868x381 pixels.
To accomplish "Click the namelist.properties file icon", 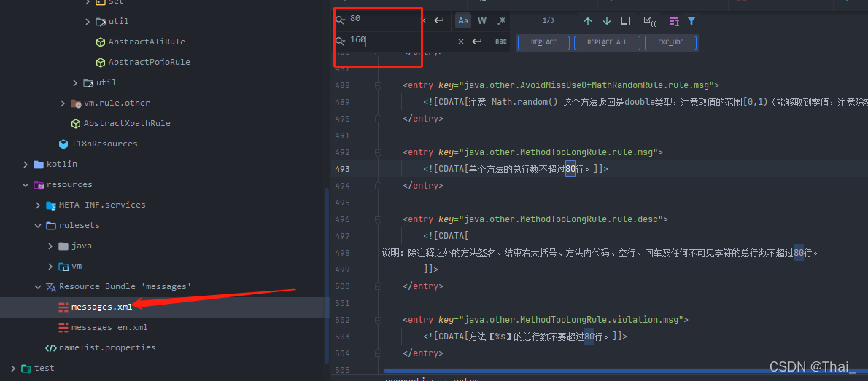I will 51,347.
